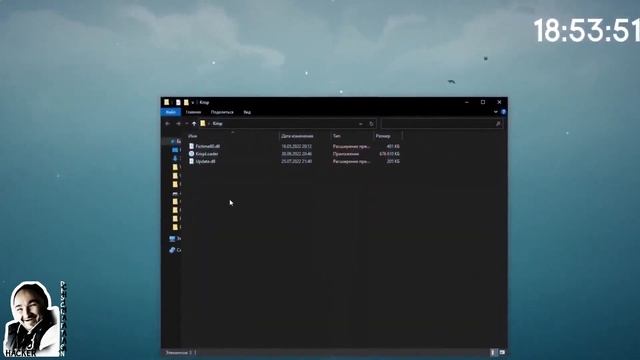Click the 678 610 КБ size value
Image resolution: width=640 pixels, height=360 pixels.
tap(389, 154)
